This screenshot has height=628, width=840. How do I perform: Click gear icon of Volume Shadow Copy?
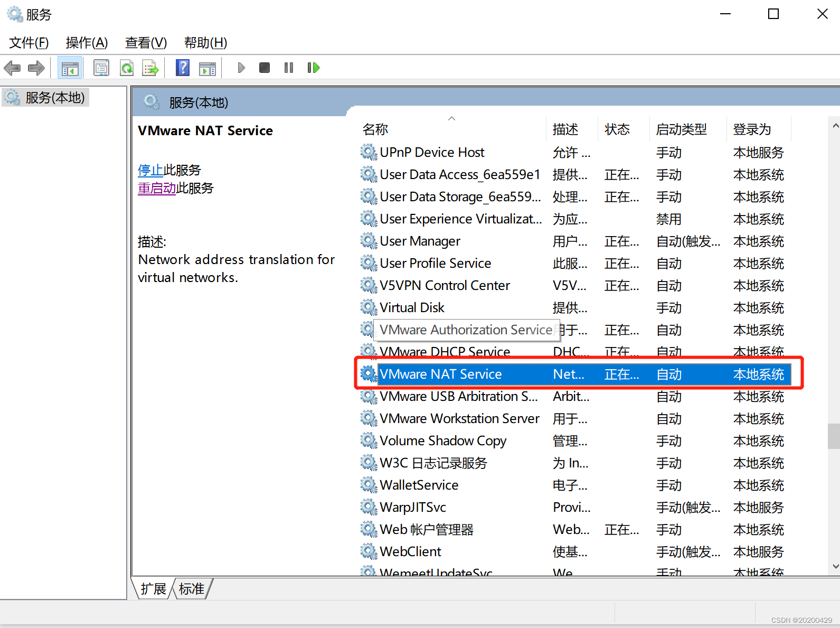point(369,440)
